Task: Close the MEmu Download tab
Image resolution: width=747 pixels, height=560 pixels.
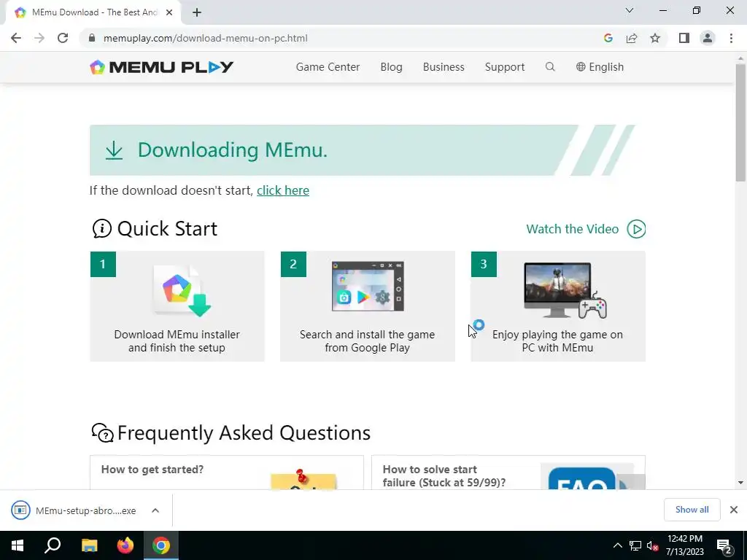Action: tap(169, 12)
